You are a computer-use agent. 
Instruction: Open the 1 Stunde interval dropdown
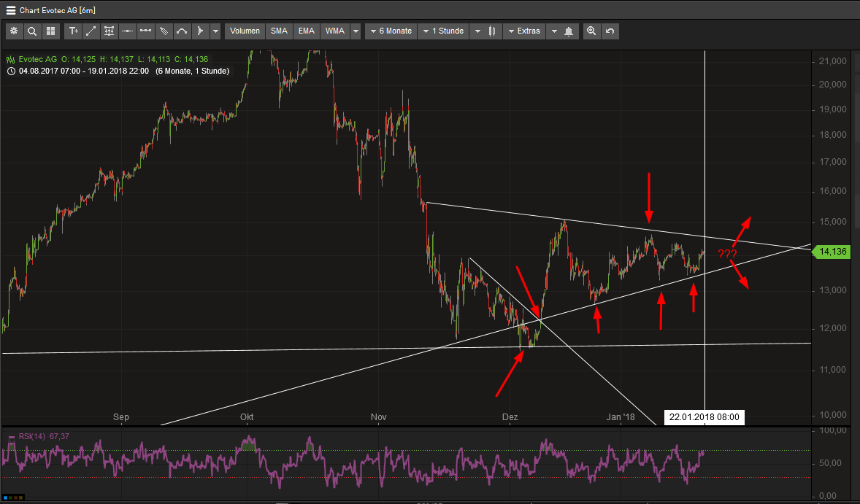tap(443, 31)
